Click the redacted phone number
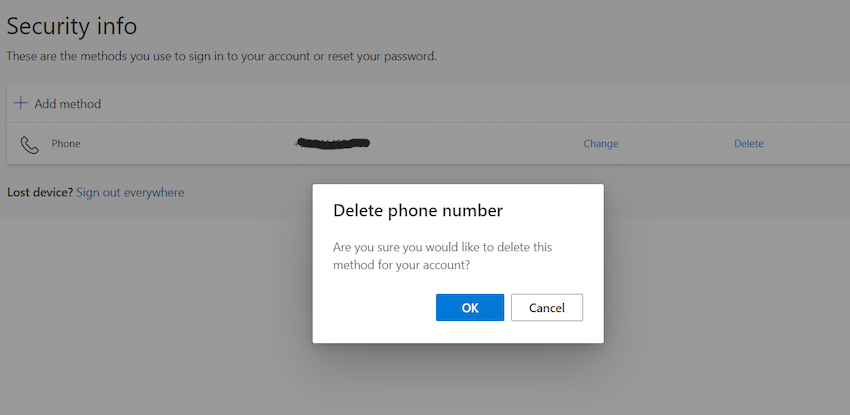850x415 pixels. [334, 143]
